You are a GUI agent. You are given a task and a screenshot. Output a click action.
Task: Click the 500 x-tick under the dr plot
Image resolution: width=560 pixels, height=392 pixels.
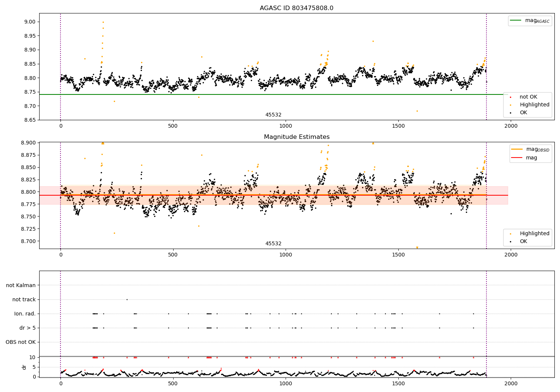click(173, 383)
